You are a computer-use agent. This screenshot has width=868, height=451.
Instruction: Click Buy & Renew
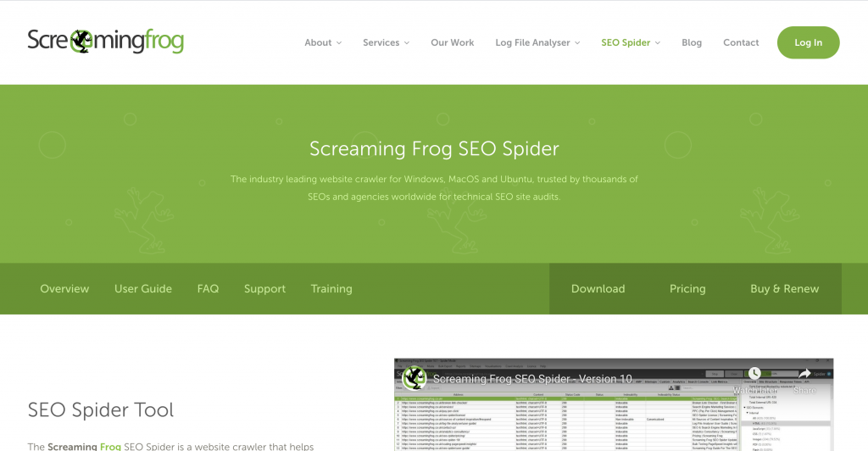coord(784,289)
